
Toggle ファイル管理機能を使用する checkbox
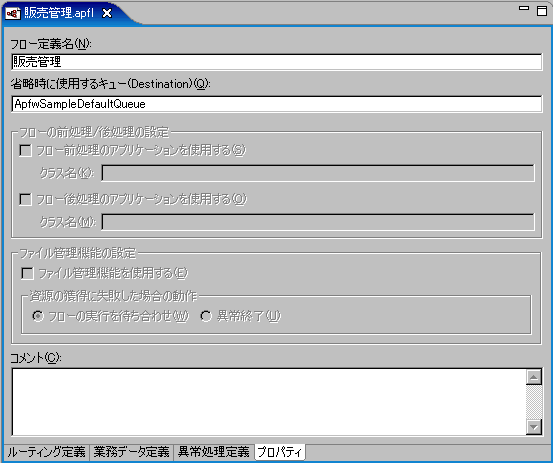tap(28, 273)
